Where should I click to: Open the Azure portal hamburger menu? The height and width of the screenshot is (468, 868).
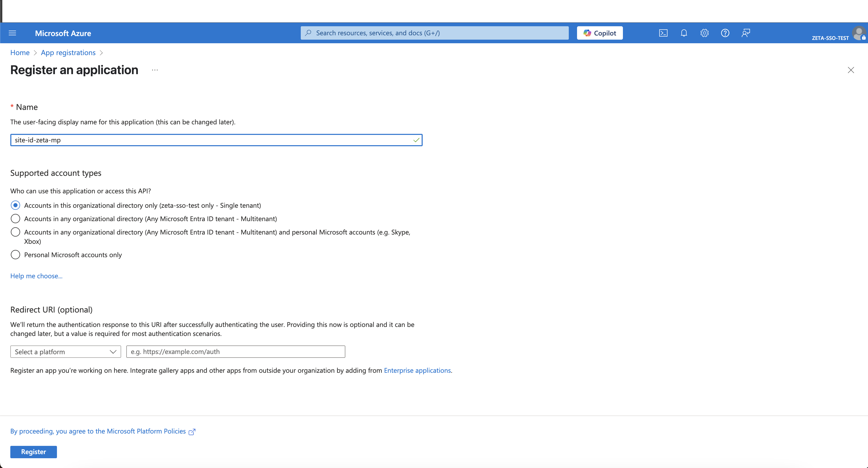(x=12, y=33)
